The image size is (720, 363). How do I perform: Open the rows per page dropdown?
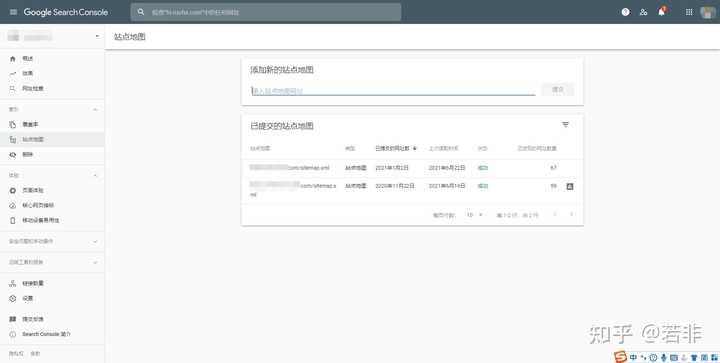tap(475, 215)
